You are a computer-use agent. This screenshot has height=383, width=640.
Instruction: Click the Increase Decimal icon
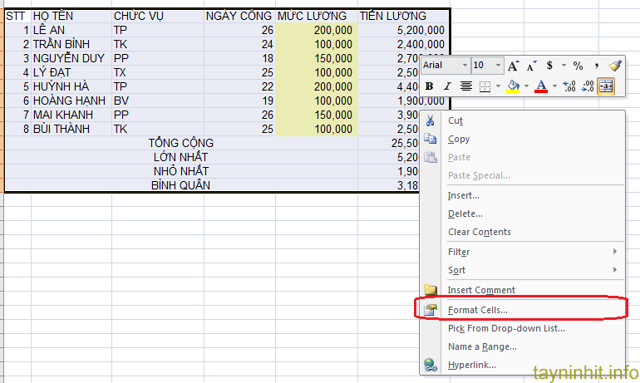[569, 86]
